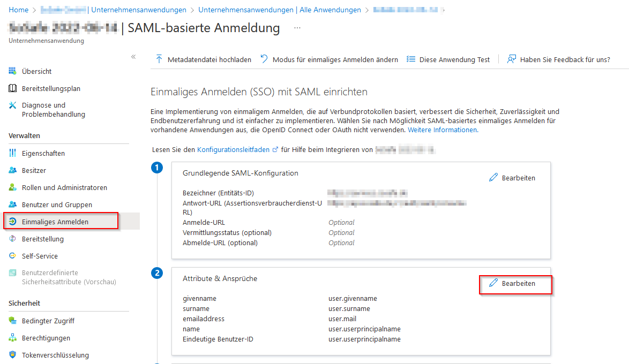629x364 pixels.
Task: Open Diagnose und Problembehandlung tools icon
Action: pyautogui.click(x=12, y=105)
